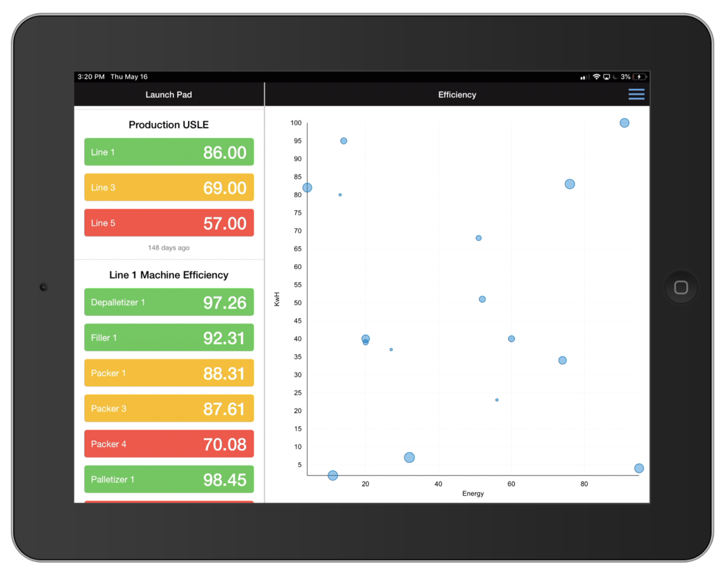Select the Line 3 yellow tile
Viewport: 728px width, 572px height.
(x=169, y=187)
